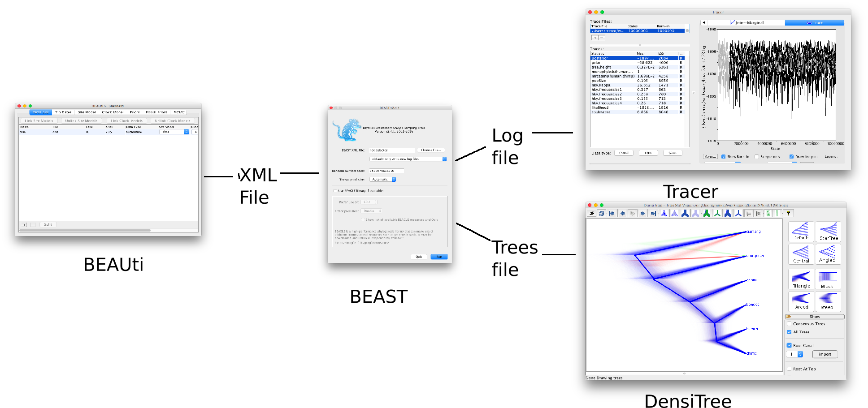Open the Clock Model tab in BEAUti
This screenshot has width=868, height=408.
[113, 112]
